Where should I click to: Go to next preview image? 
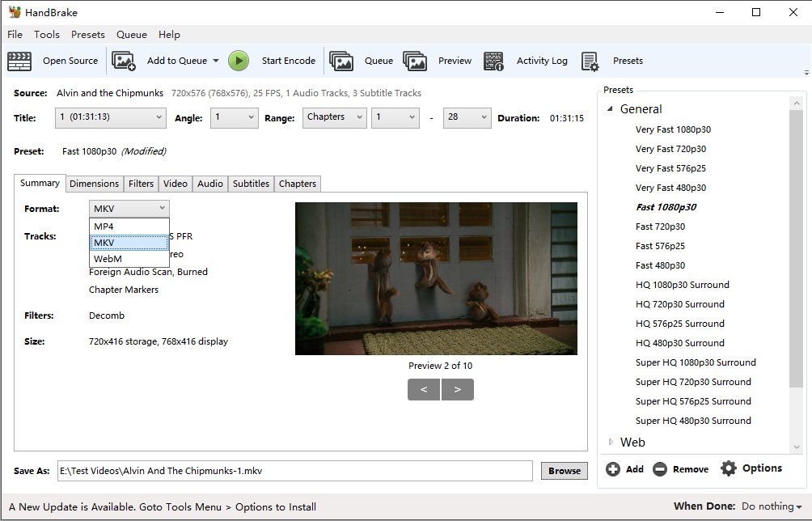click(458, 389)
